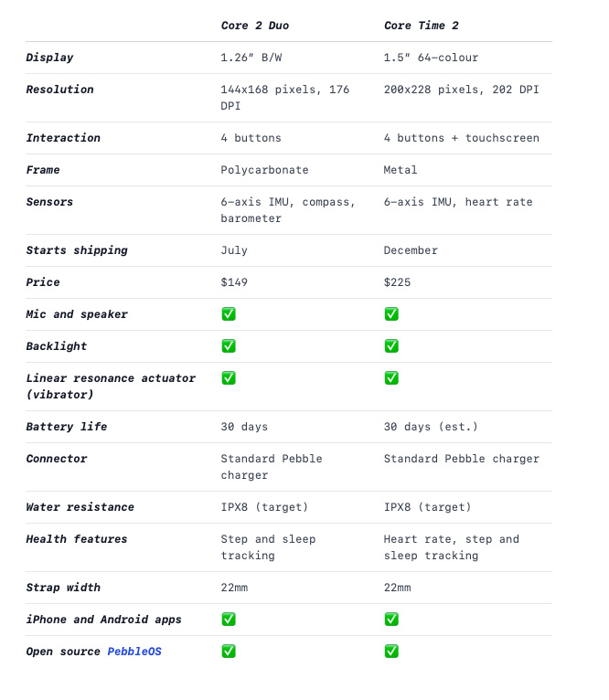
Task: Click Core Time 2 mic and speaker checkmark
Action: click(391, 314)
